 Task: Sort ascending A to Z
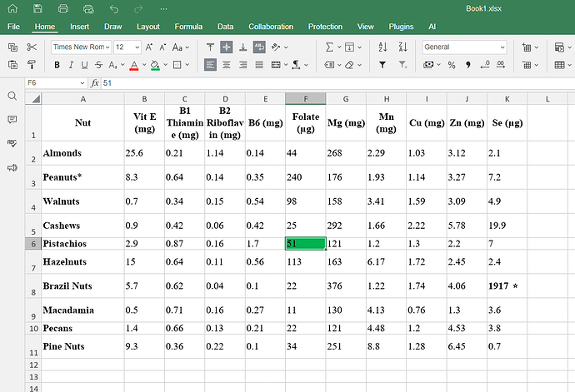point(382,47)
